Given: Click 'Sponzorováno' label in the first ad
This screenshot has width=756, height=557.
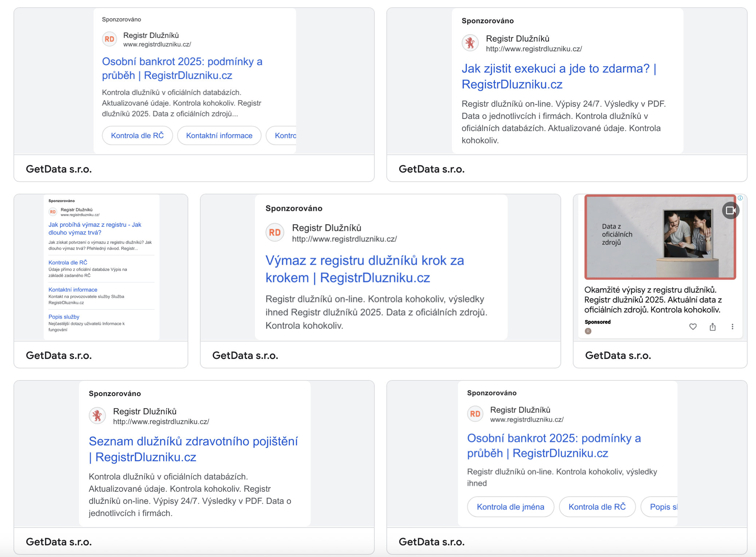Looking at the screenshot, I should coord(121,19).
